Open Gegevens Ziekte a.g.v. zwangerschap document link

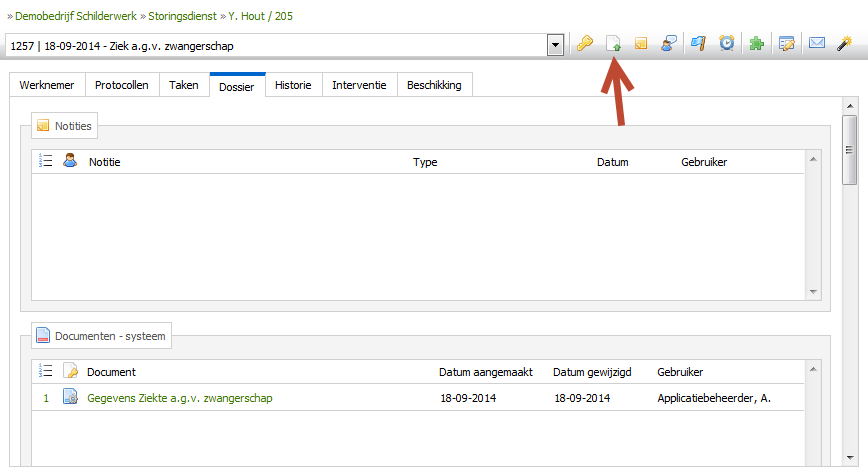[180, 398]
